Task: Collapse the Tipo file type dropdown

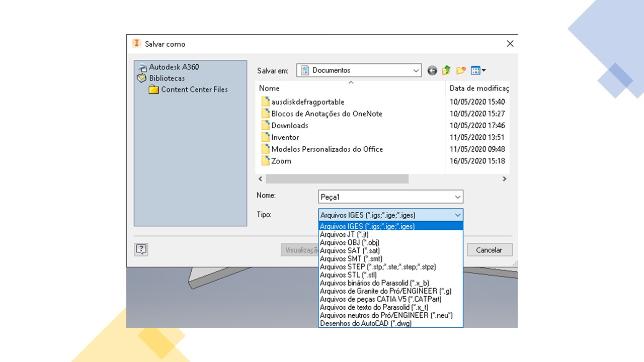Action: pyautogui.click(x=457, y=215)
